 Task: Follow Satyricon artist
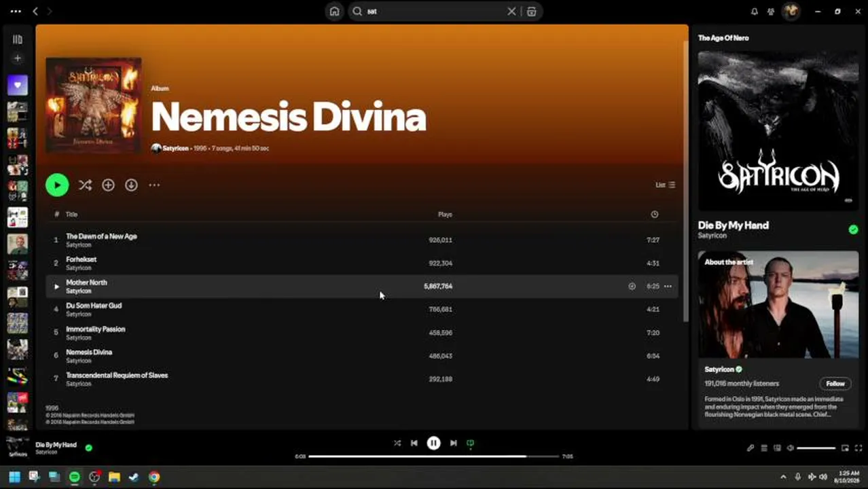click(x=835, y=384)
